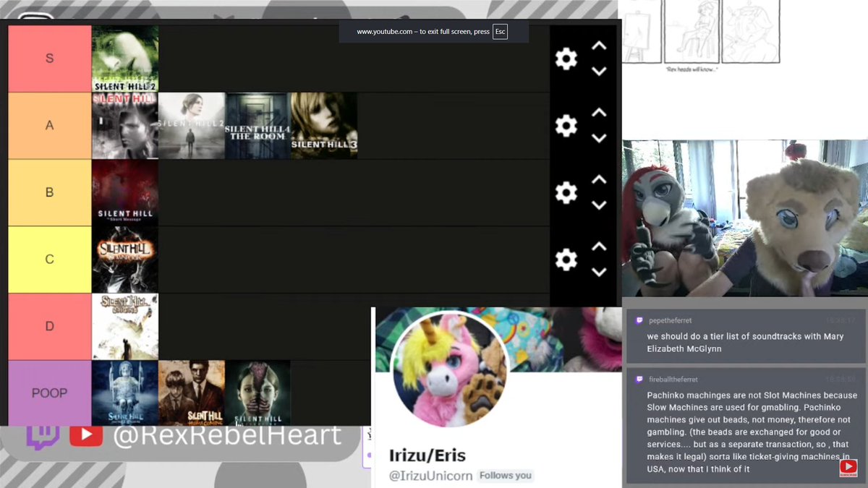Image resolution: width=868 pixels, height=488 pixels.
Task: Click the Irizu/Eris profile name
Action: pos(427,455)
